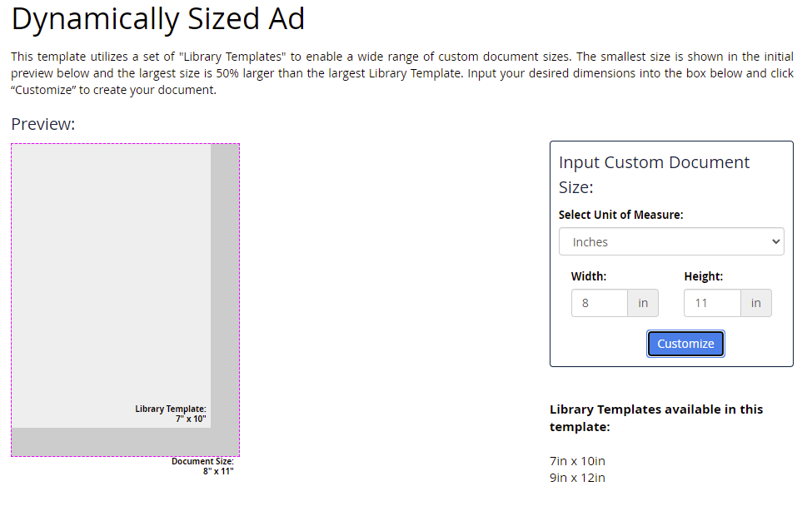Click the Preview heading
Viewport: 812px width, 511px height.
click(43, 124)
